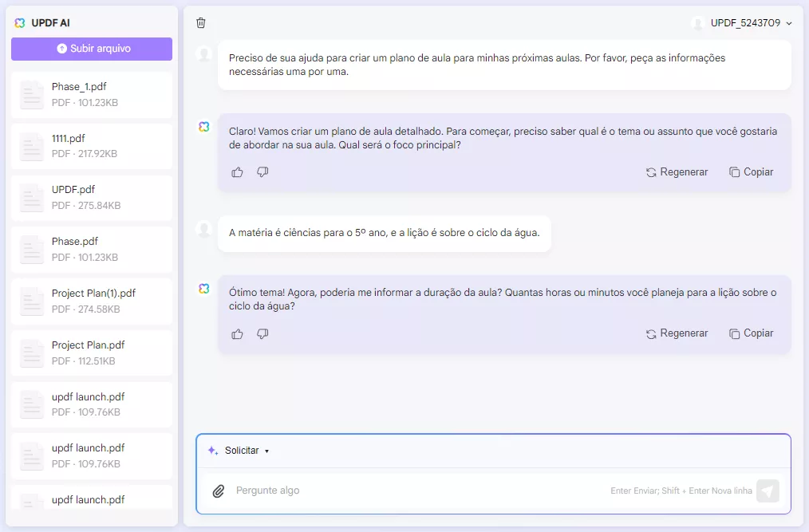Give a thumbs down to the second AI response
The image size is (809, 532).
point(262,333)
